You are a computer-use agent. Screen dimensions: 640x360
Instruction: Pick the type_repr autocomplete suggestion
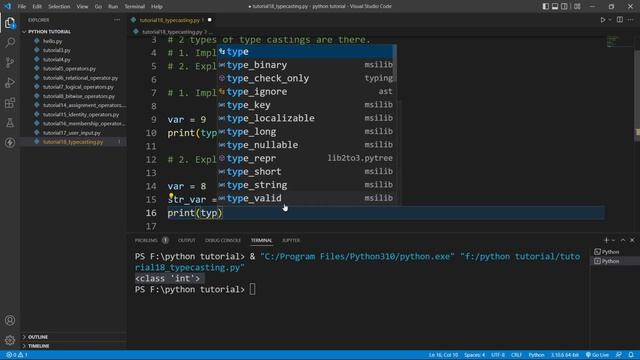coord(306,158)
